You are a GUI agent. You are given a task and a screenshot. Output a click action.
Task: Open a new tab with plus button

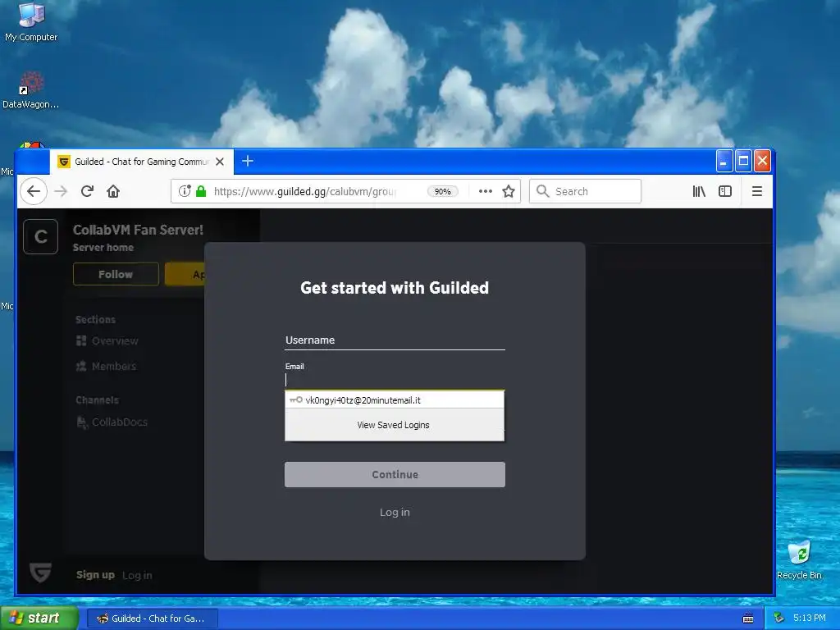point(248,161)
